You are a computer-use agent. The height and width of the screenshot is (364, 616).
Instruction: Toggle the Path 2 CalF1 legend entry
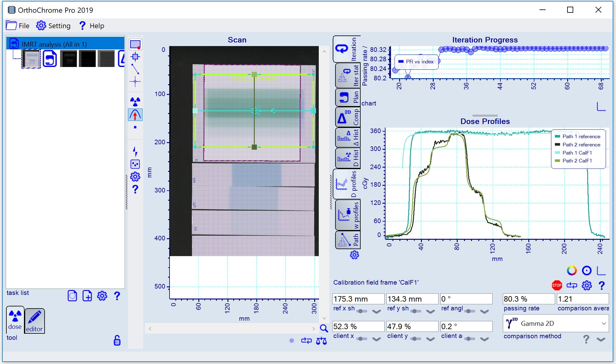(577, 161)
